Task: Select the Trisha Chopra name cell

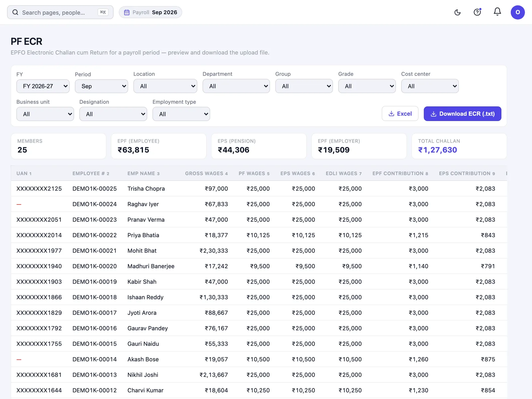Action: click(146, 189)
